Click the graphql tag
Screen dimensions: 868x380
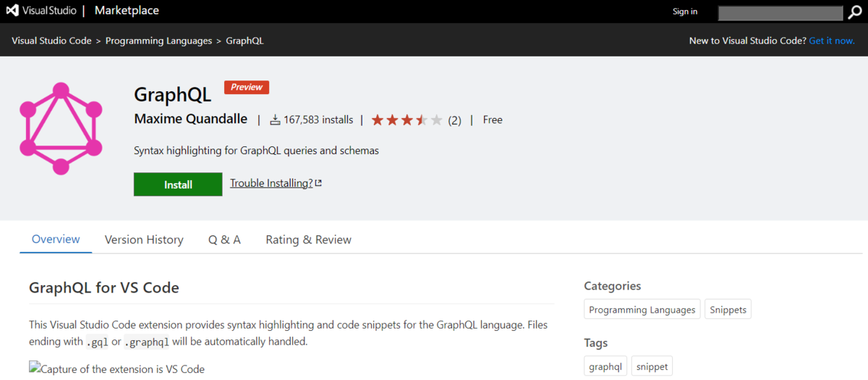pyautogui.click(x=605, y=366)
